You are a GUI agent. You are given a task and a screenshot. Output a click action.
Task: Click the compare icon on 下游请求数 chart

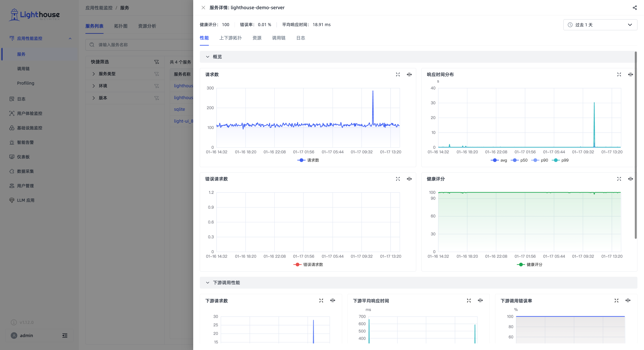[333, 300]
